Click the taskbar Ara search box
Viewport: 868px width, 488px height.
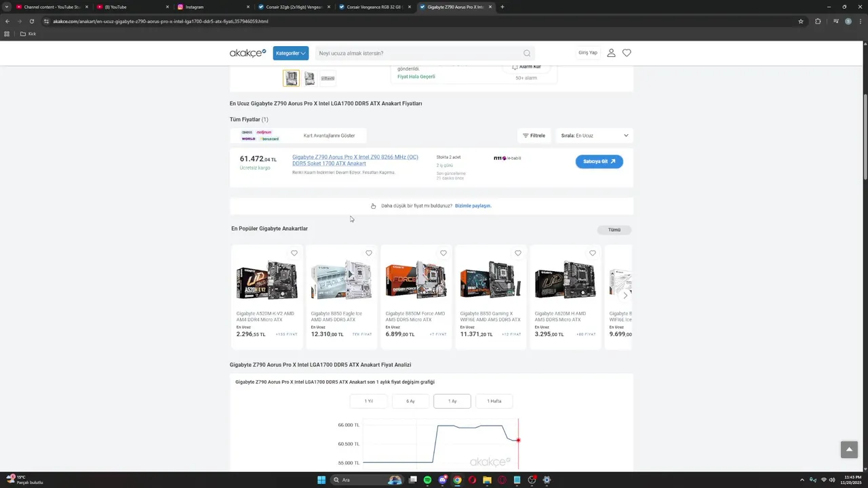[x=366, y=480]
